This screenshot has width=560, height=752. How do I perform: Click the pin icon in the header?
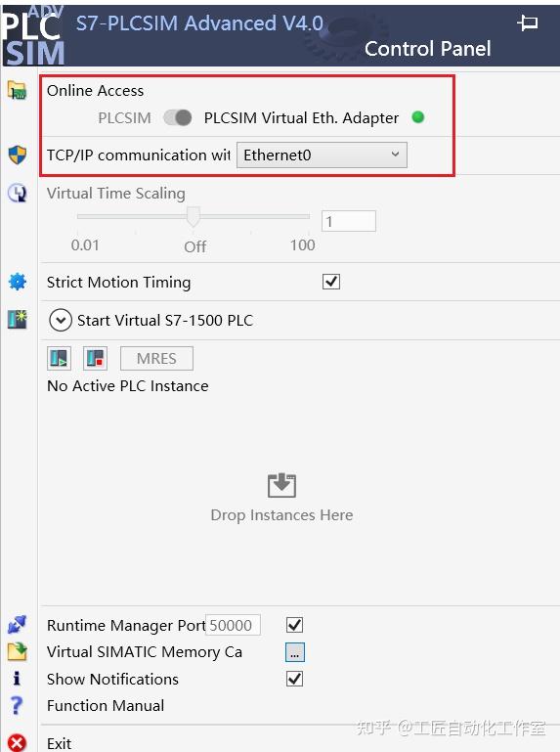point(528,22)
